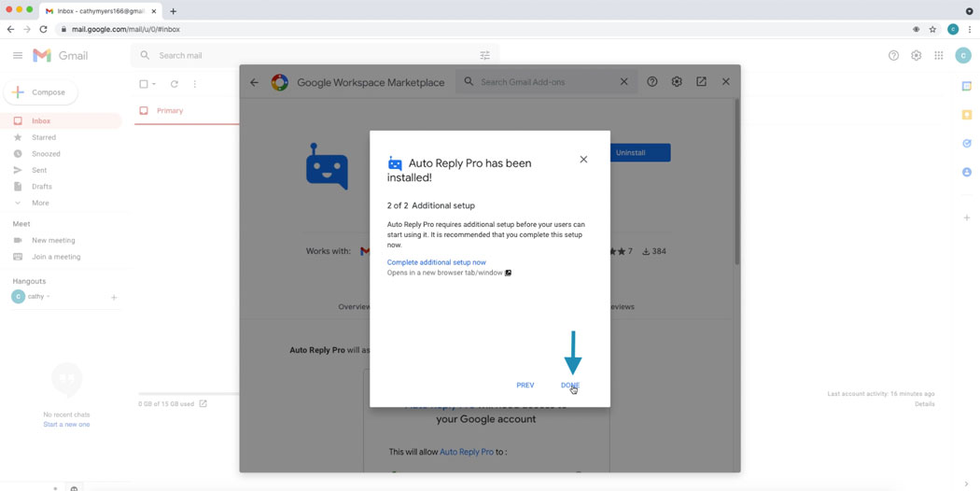Open Gmail Settings gear
Image resolution: width=980 pixels, height=491 pixels.
coord(917,56)
